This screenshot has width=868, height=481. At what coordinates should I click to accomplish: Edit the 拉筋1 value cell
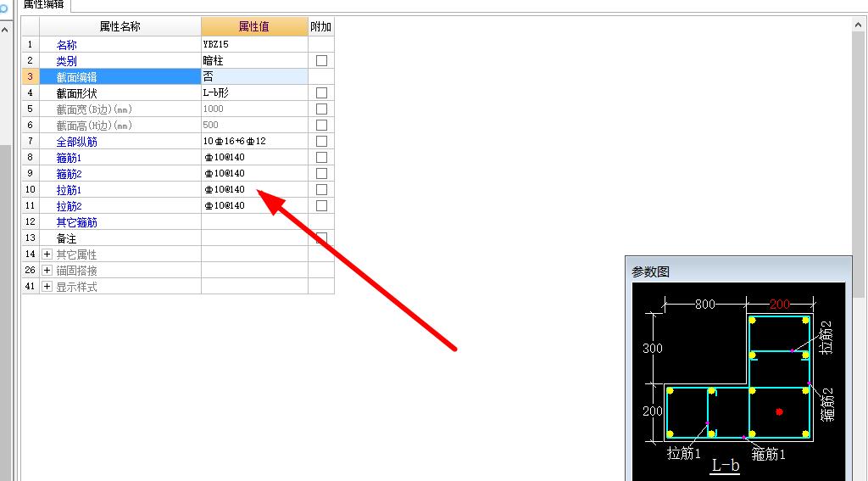(254, 189)
